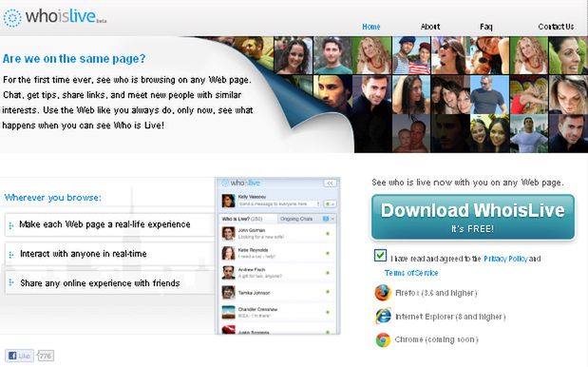Click the 'Wherever you browse:' heading
Viewport: 588px width, 367px height.
53,198
